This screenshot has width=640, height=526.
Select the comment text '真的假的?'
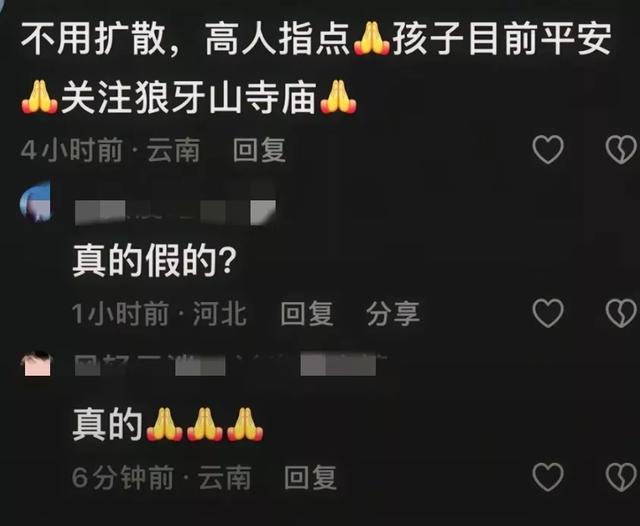[x=154, y=261]
